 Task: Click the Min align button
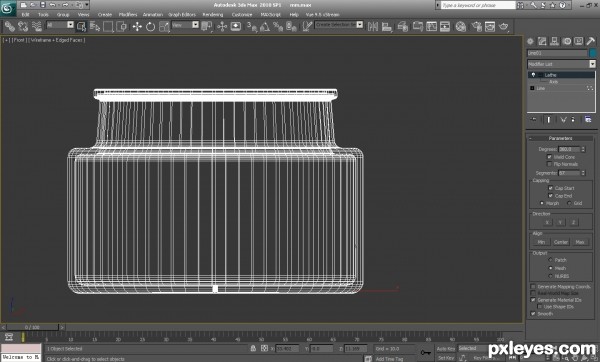pos(541,242)
